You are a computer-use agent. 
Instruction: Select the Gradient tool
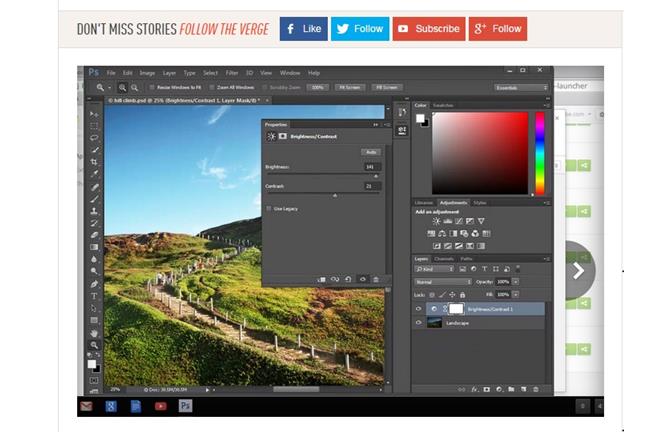pyautogui.click(x=95, y=247)
